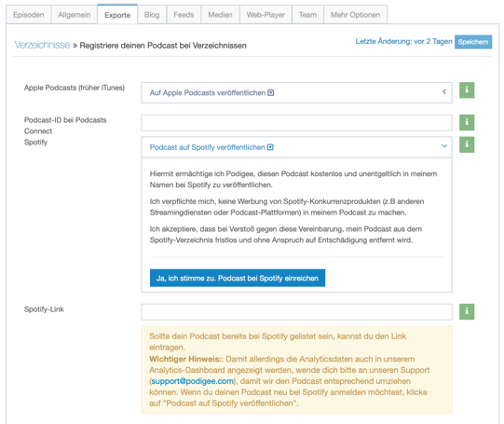Go to the Team tab

tap(307, 15)
